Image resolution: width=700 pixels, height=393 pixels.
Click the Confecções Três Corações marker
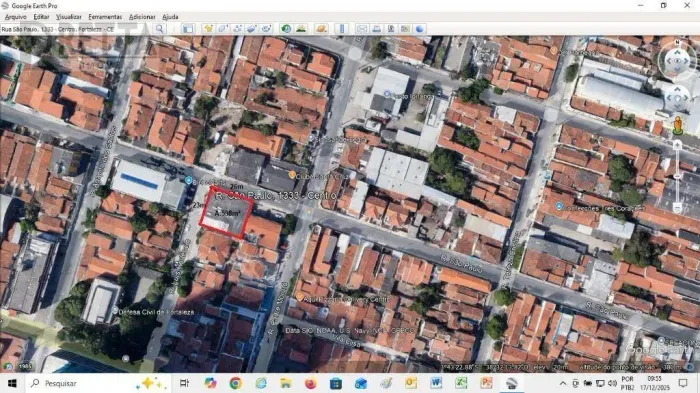click(558, 206)
